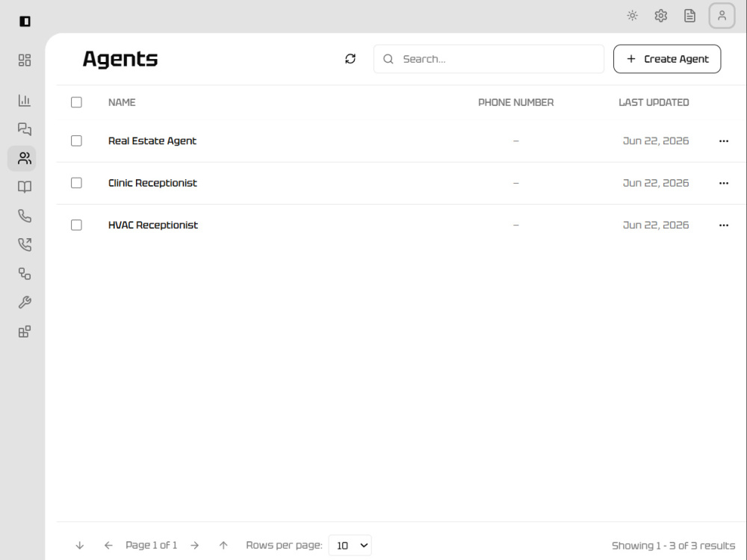
Task: Open more options for Clinic Receptionist
Action: pos(724,183)
